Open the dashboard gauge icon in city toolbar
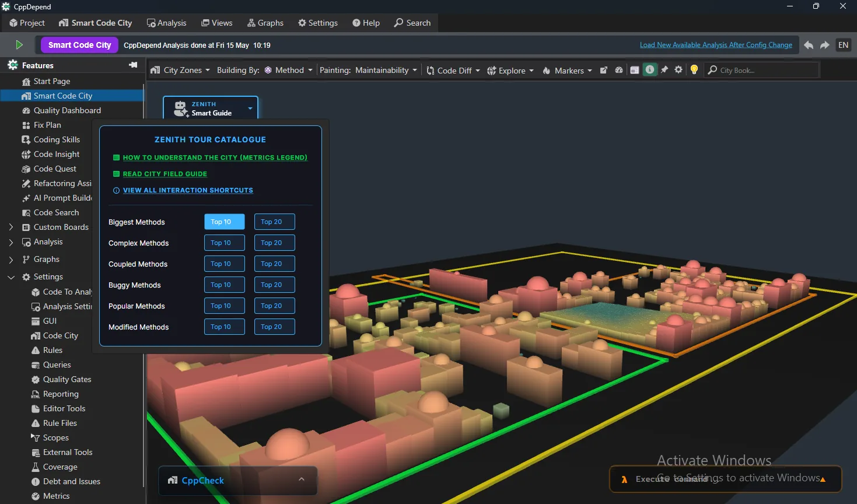Viewport: 857px width, 504px height. 619,70
